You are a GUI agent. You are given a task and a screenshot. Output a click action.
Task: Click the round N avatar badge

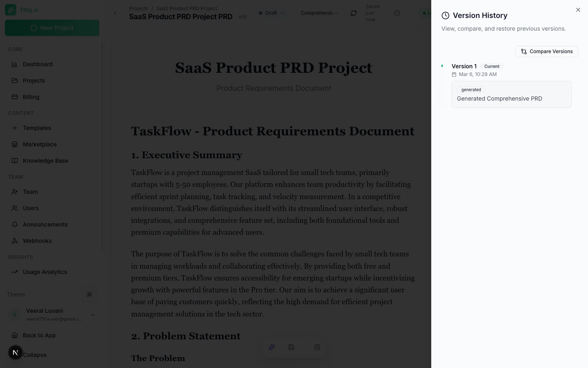pyautogui.click(x=16, y=352)
